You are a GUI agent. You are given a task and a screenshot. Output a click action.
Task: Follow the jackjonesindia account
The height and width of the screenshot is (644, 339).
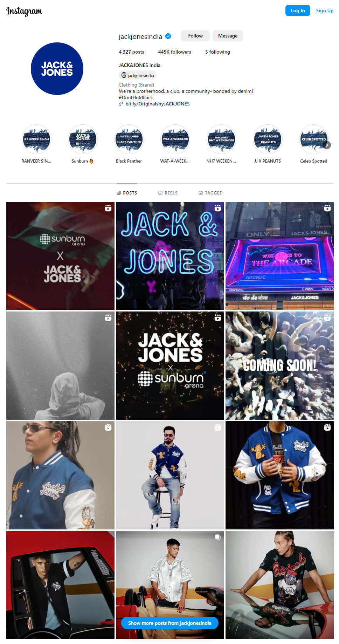pyautogui.click(x=195, y=36)
